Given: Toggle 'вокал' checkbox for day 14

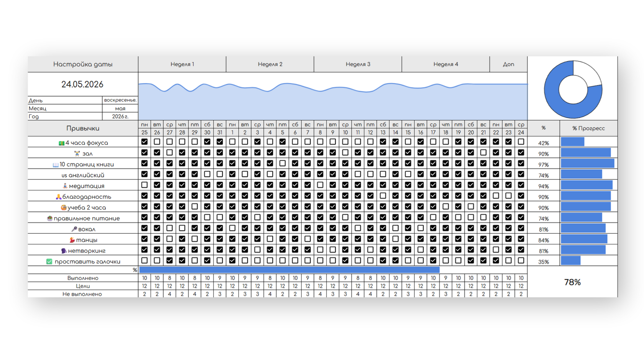Looking at the screenshot, I should 396,228.
